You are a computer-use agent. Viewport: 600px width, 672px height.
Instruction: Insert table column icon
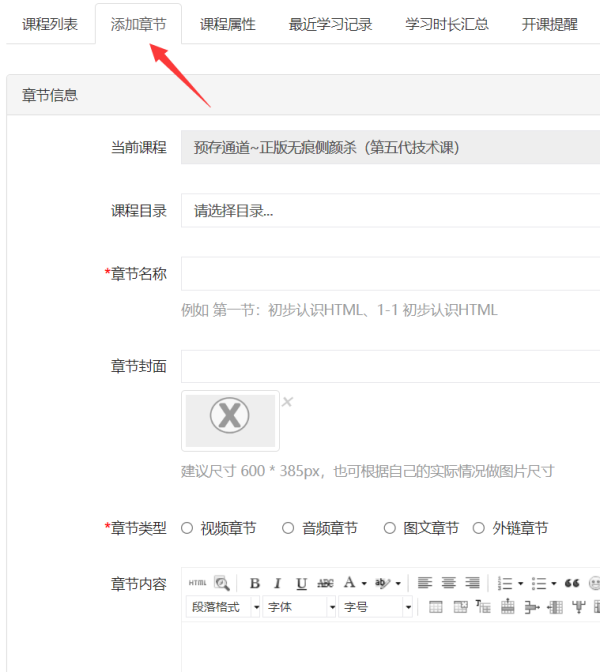click(555, 607)
